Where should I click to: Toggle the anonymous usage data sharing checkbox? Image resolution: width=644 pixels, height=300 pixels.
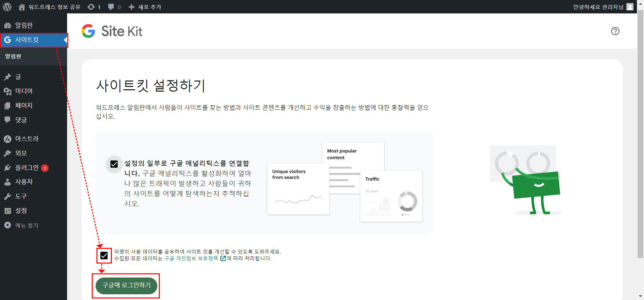pos(104,256)
